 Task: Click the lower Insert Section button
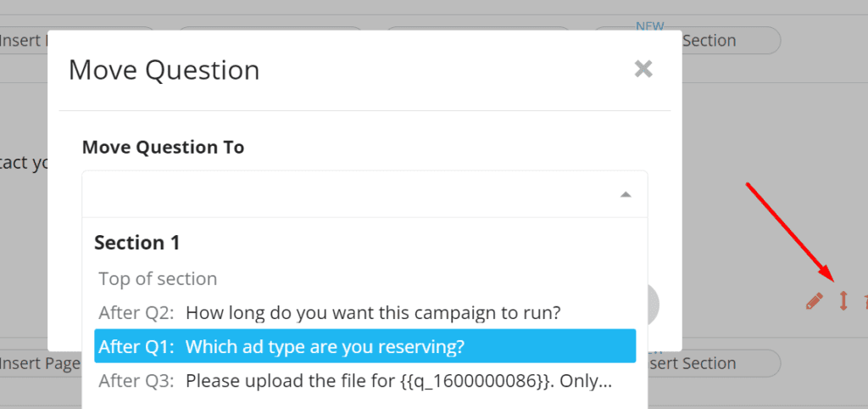click(x=714, y=363)
